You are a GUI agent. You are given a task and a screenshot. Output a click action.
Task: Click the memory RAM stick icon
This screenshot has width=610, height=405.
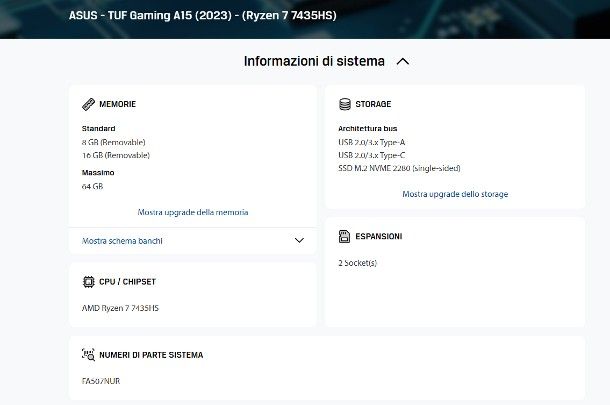point(88,104)
